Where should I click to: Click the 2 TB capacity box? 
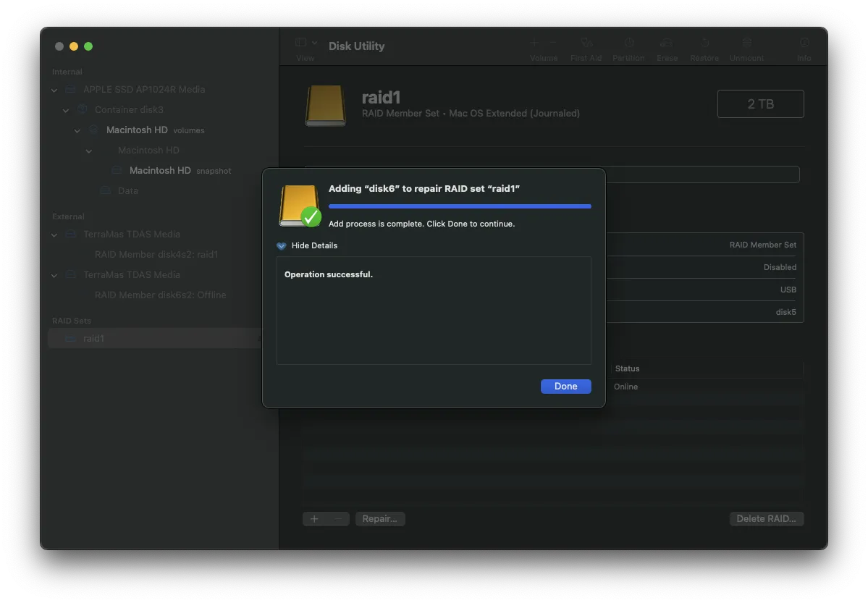point(760,104)
